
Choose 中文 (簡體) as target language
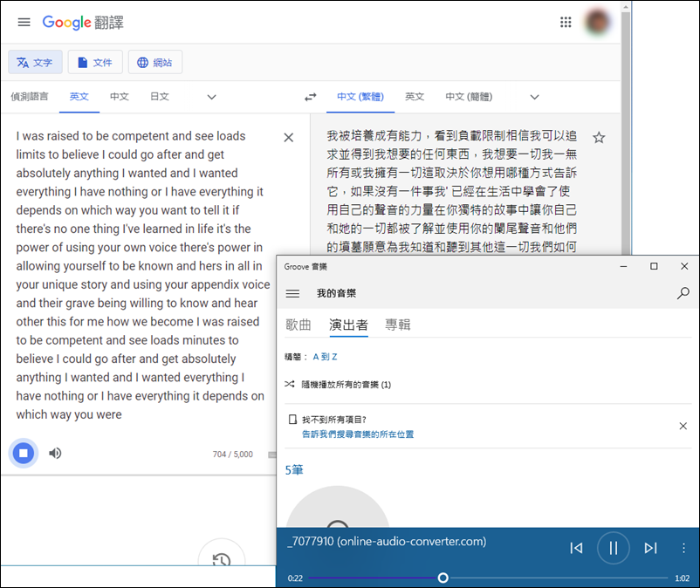(x=469, y=96)
